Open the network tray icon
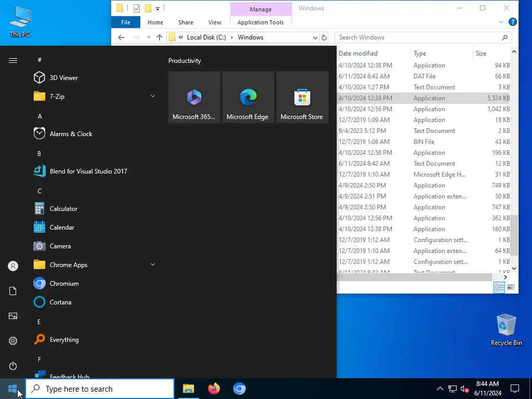This screenshot has height=399, width=532. point(453,389)
